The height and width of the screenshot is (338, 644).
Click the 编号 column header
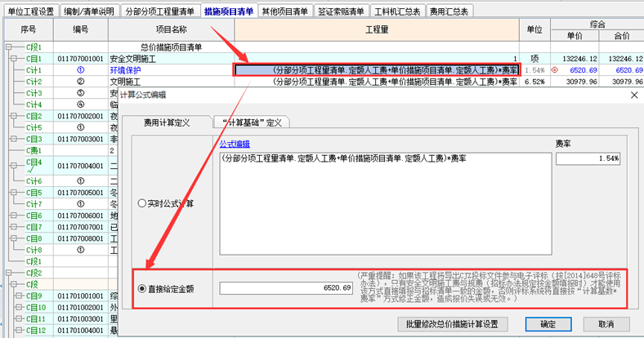point(80,29)
